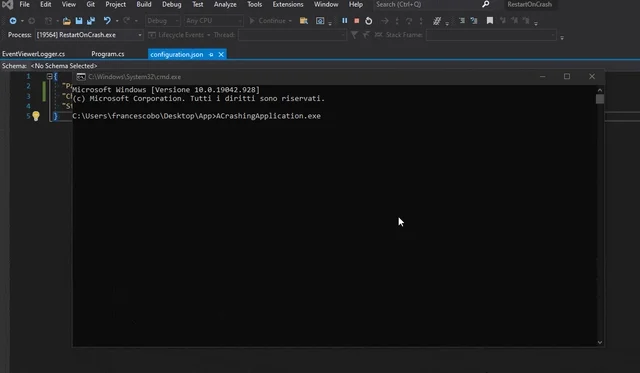
Task: Maximize the cmd.exe window
Action: [567, 77]
